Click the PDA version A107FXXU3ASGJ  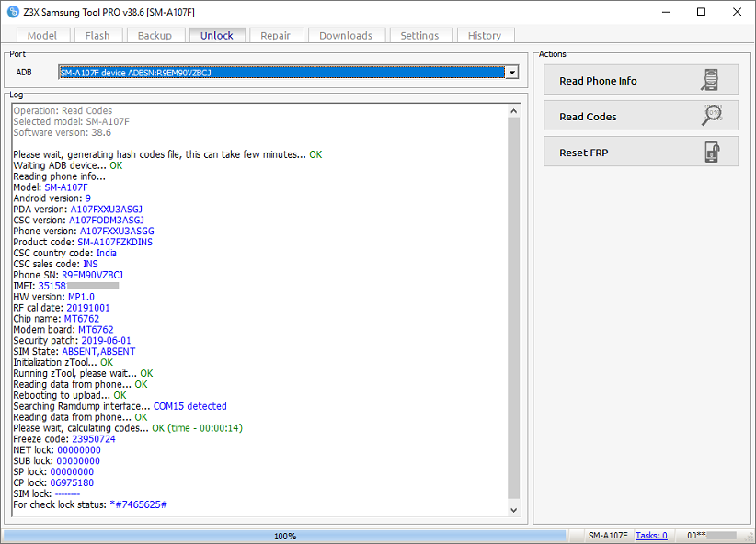coord(106,210)
